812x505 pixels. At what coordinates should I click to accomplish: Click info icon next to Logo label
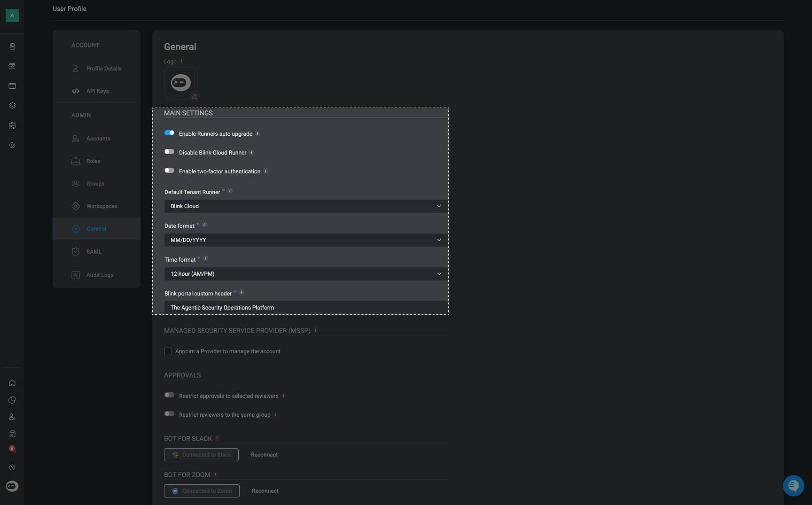coord(182,61)
